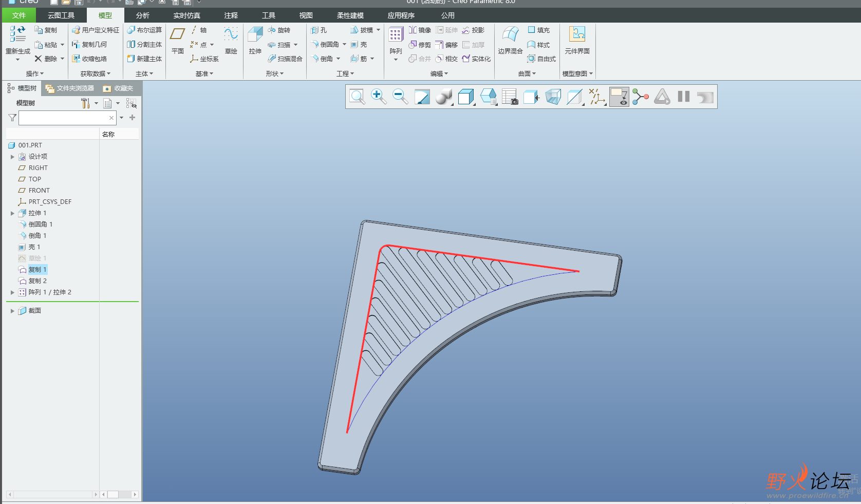
Task: Expand the 截面 tree node
Action: [x=12, y=311]
